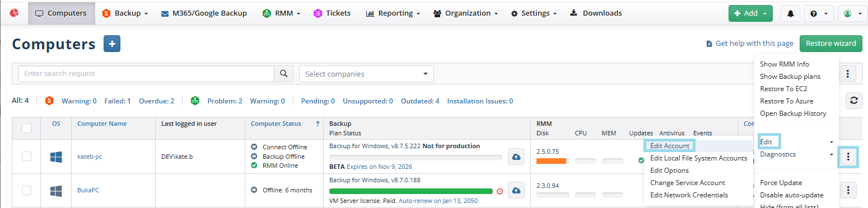Expand the RMM menu
Screen dimensions: 868x208
(282, 13)
